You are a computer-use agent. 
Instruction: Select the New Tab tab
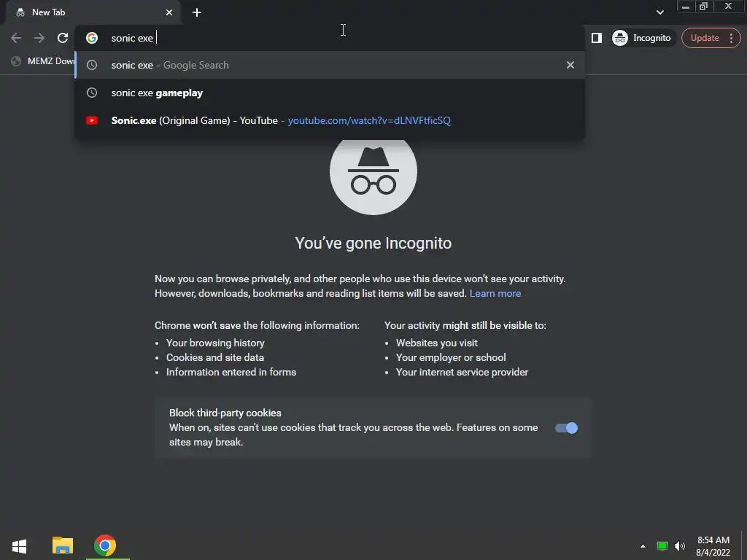[x=93, y=12]
